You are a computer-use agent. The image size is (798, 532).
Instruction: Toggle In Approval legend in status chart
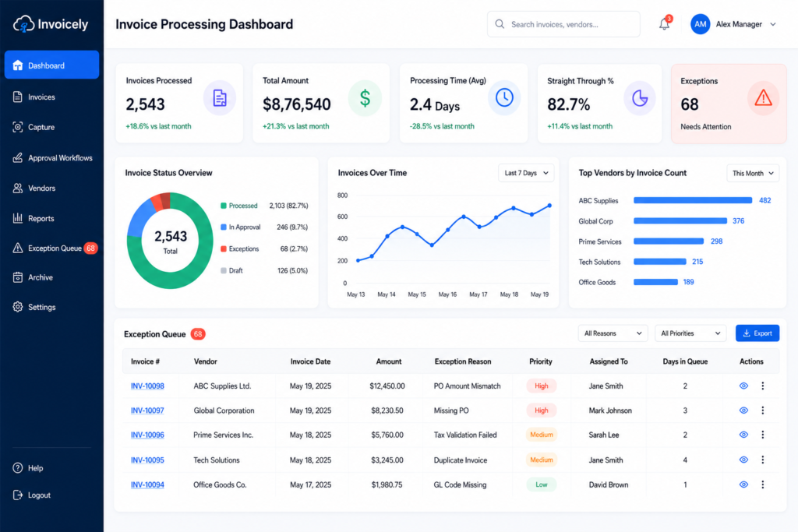pos(240,227)
